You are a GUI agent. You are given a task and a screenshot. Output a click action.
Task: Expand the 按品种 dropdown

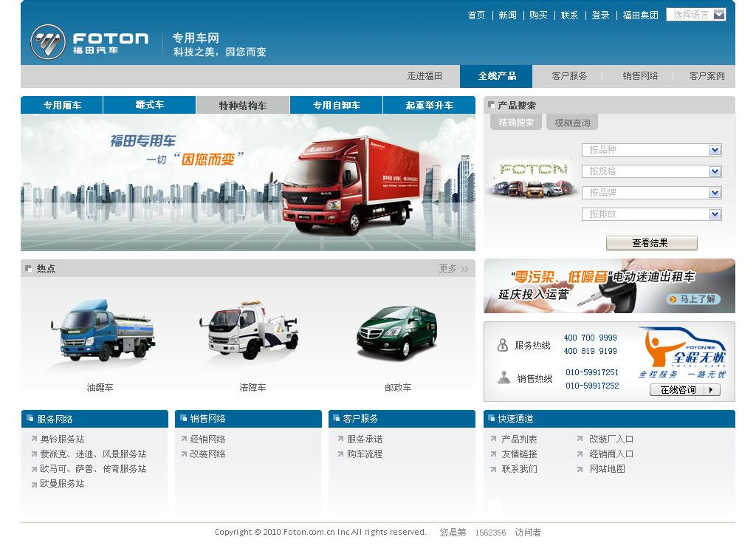coord(651,150)
